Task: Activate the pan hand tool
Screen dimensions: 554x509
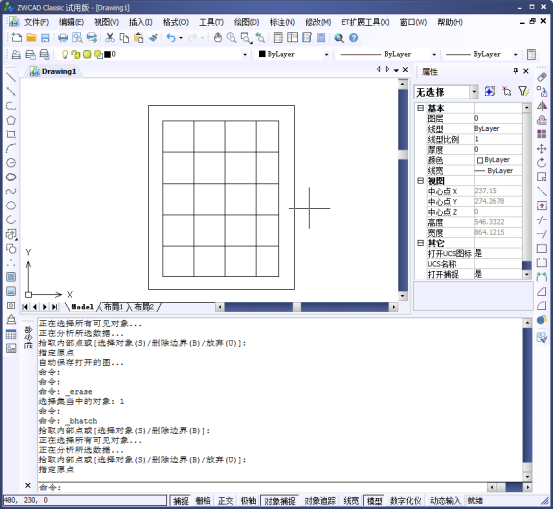Action: click(218, 37)
